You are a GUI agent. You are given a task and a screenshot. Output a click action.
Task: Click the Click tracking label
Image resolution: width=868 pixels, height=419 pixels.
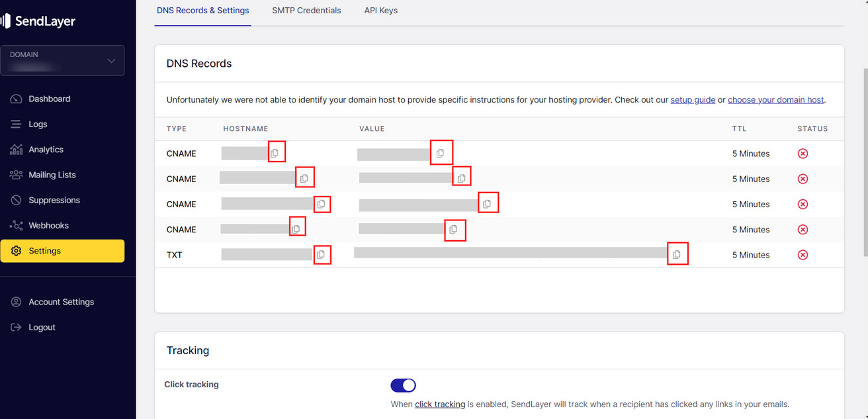192,385
